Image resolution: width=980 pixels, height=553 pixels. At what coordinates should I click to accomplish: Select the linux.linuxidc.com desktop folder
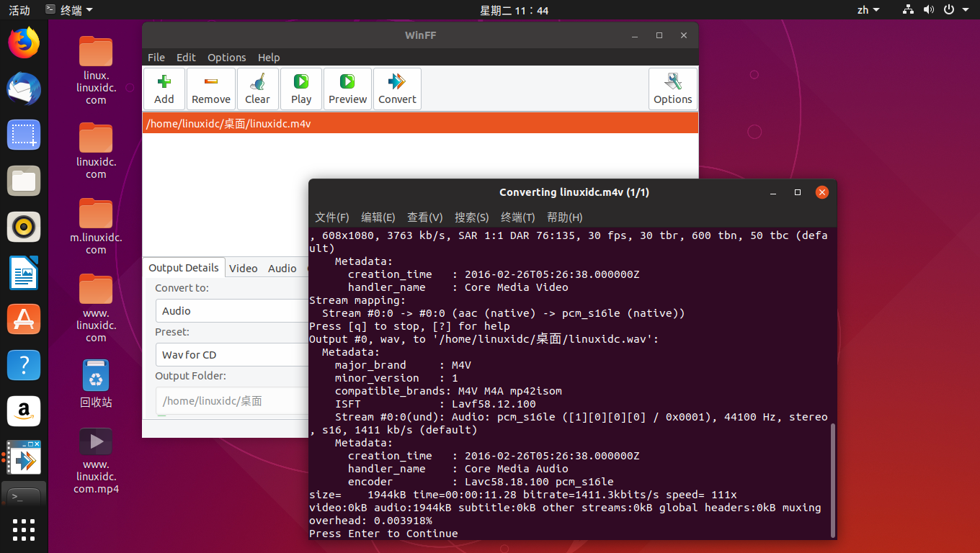point(96,70)
